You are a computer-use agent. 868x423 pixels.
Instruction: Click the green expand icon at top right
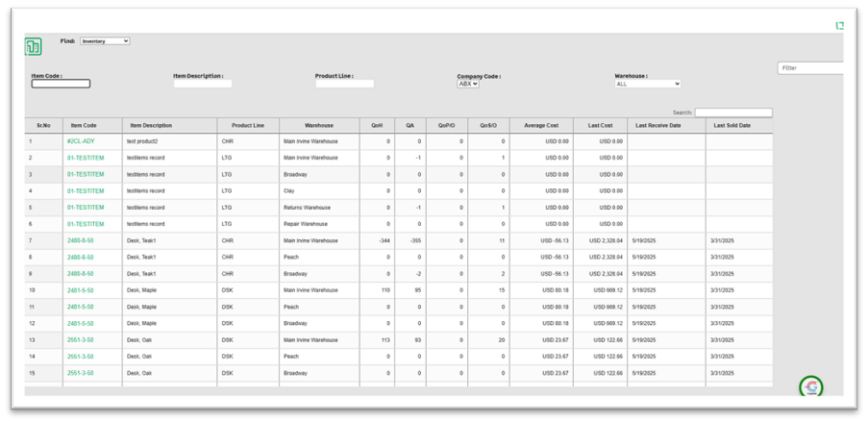coord(839,26)
